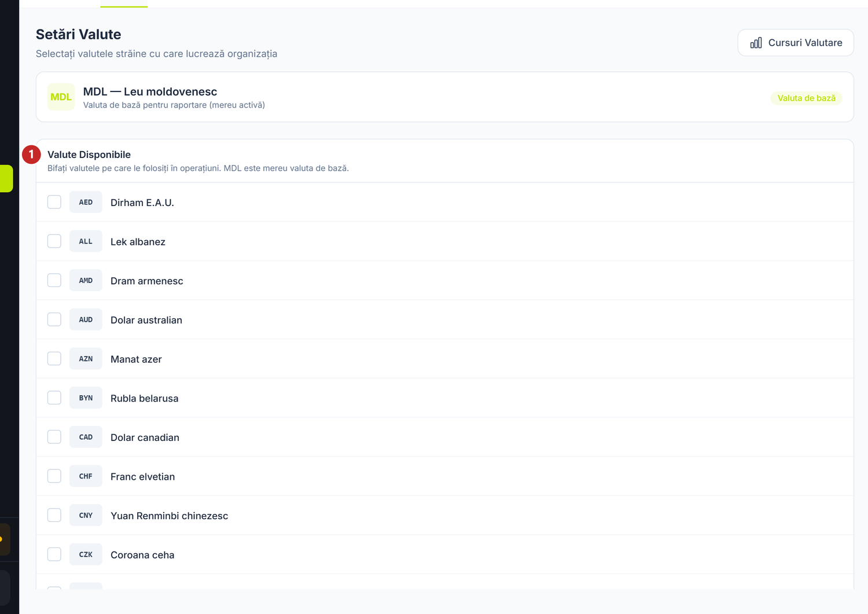Viewport: 868px width, 614px height.
Task: Click the AMD currency code badge
Action: (86, 280)
